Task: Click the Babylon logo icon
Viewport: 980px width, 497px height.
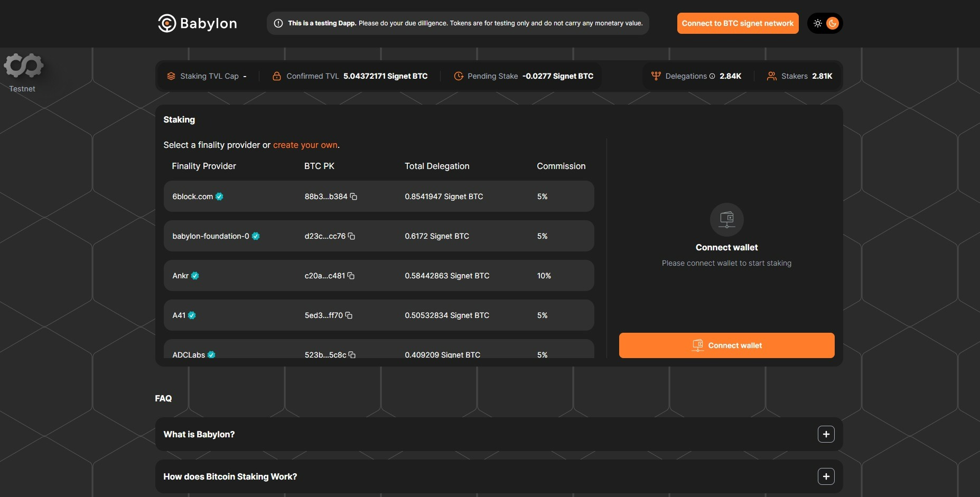Action: 167,23
